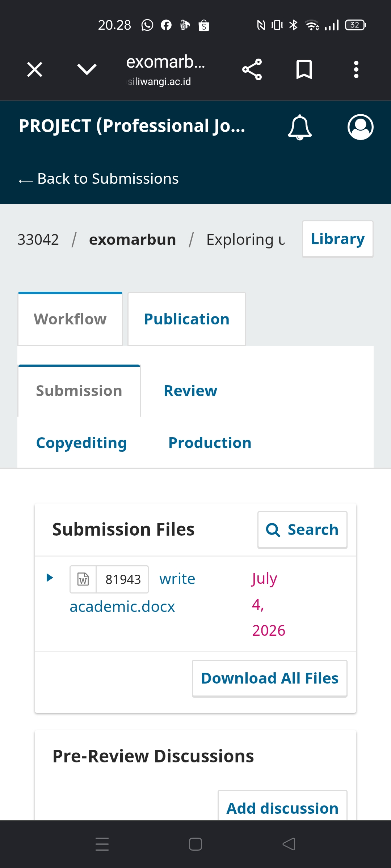This screenshot has width=391, height=868.
Task: Expand the browser chevron dropdown
Action: 87,69
